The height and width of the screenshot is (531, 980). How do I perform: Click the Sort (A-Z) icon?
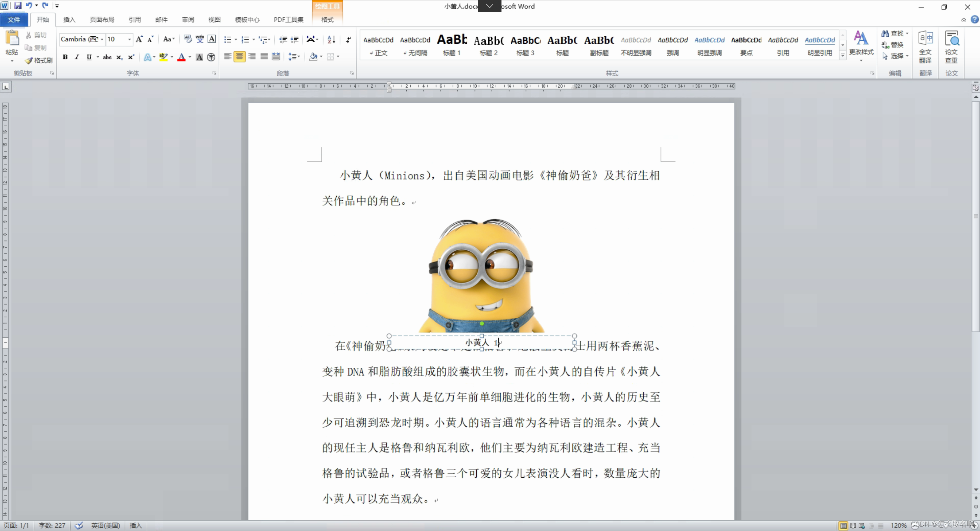(x=331, y=40)
